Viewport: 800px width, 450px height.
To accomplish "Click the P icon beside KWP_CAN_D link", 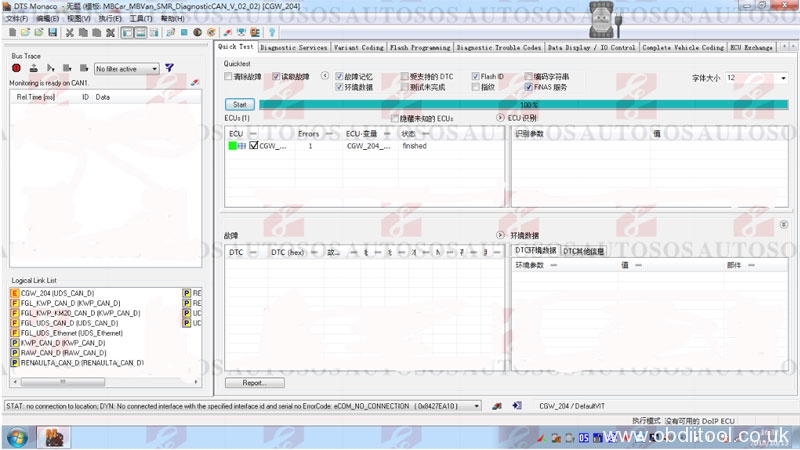I will pyautogui.click(x=15, y=343).
